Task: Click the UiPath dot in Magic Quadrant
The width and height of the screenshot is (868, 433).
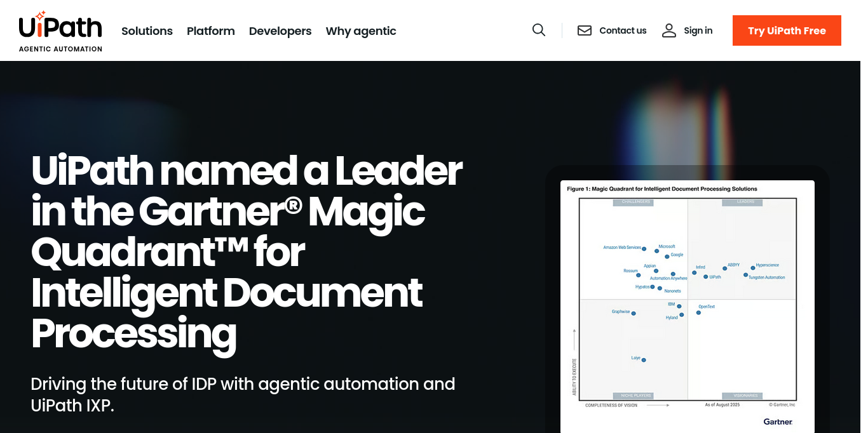Action: pyautogui.click(x=705, y=277)
